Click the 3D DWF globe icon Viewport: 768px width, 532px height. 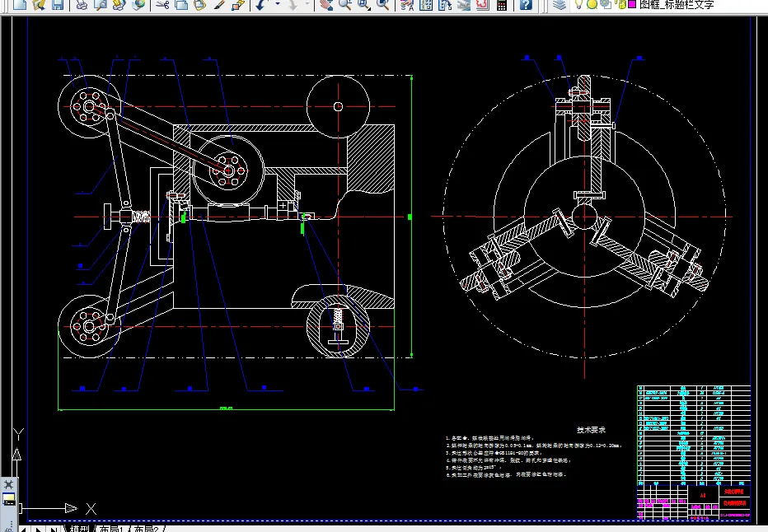point(138,4)
